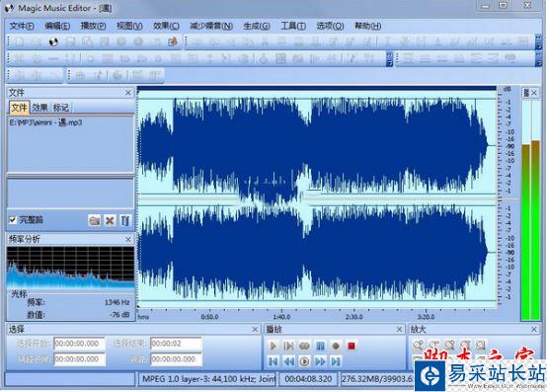
Task: Close the 频率分析 panel
Action: point(128,239)
